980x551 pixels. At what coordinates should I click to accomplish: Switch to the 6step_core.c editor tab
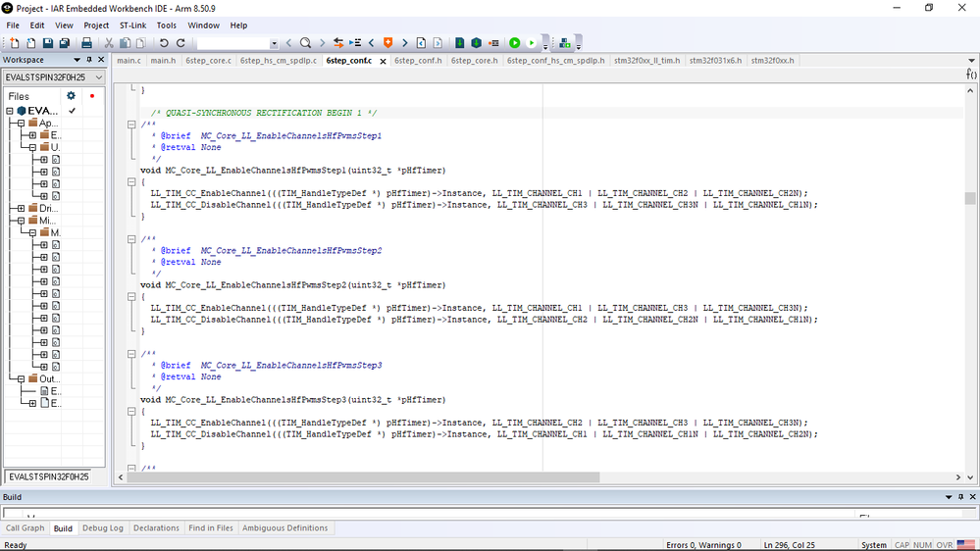coord(208,61)
